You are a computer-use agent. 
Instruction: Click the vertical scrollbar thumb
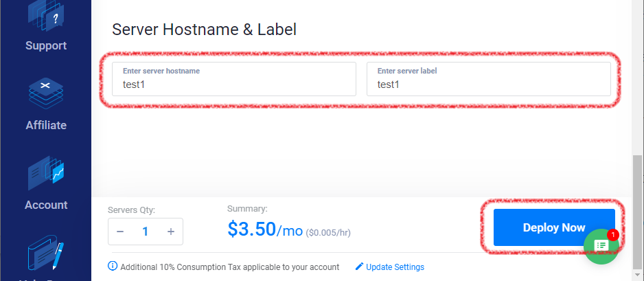(636, 211)
